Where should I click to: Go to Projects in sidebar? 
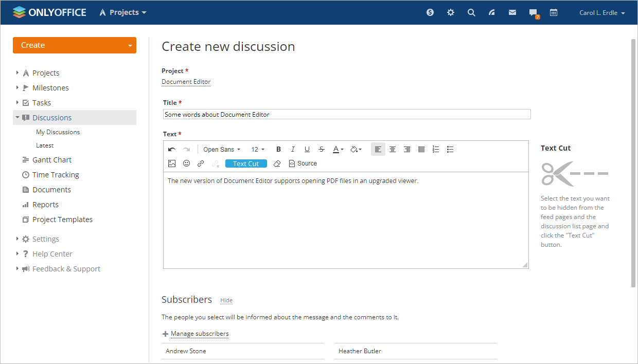(x=46, y=73)
